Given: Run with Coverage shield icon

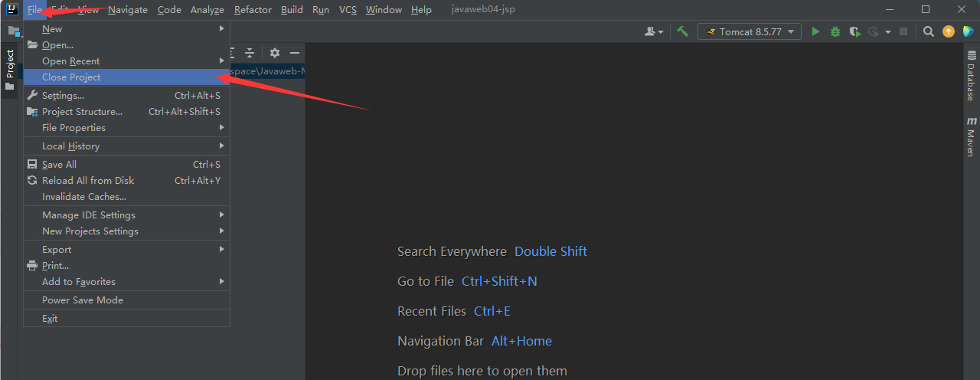Looking at the screenshot, I should click(x=854, y=31).
